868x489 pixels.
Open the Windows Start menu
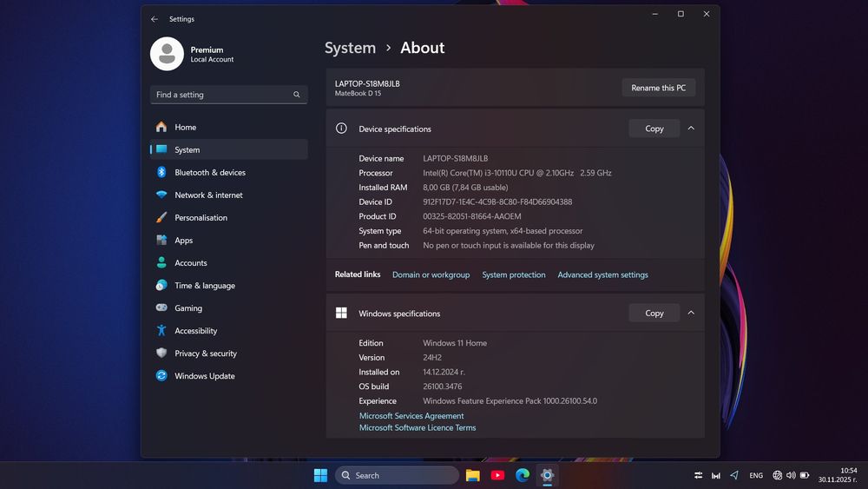[x=320, y=475]
